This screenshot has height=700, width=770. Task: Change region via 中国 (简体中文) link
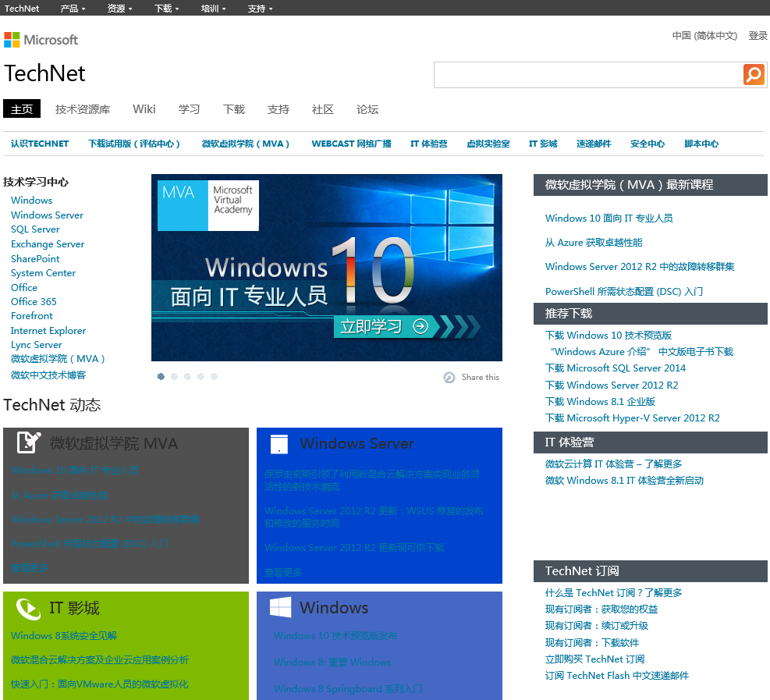704,35
